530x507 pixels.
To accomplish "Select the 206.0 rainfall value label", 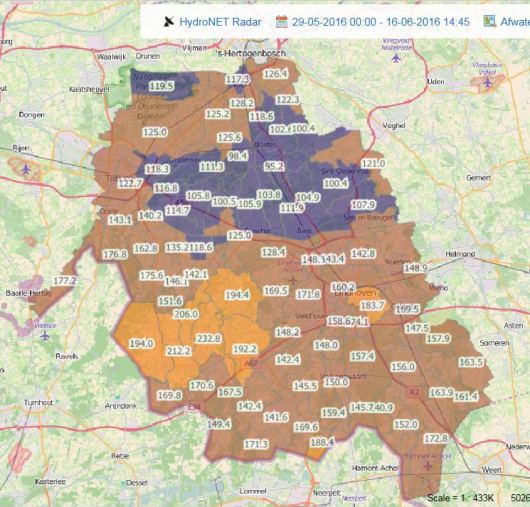I will [x=186, y=314].
